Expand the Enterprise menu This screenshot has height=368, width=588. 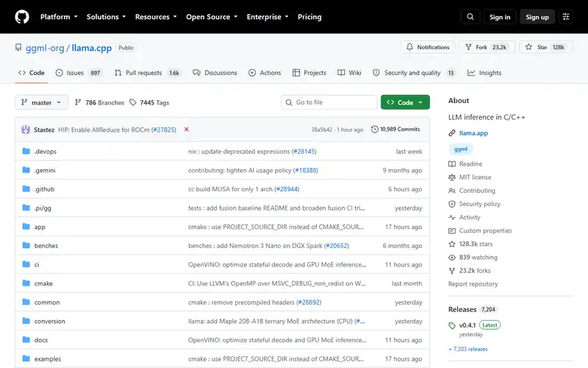[268, 17]
